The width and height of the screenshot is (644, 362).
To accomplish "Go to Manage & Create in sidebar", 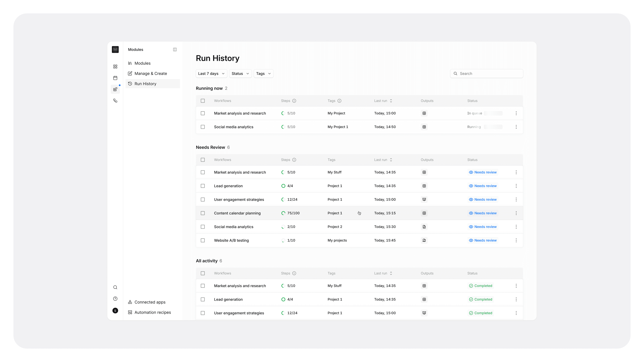I will (x=150, y=73).
